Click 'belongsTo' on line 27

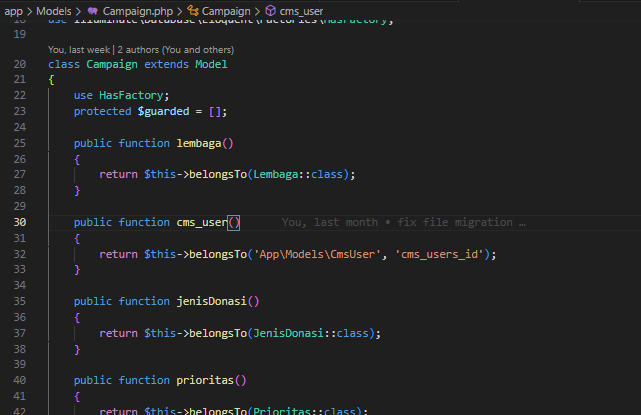[218, 174]
